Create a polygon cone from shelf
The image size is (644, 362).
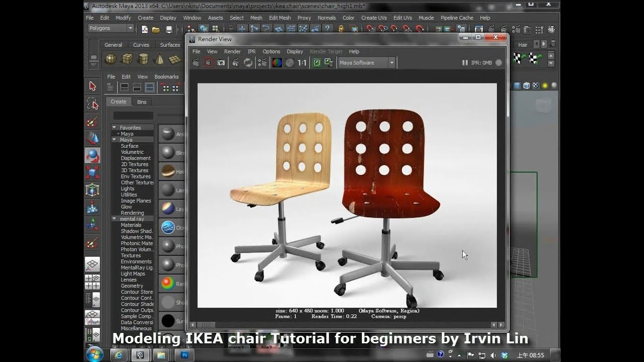click(x=159, y=59)
